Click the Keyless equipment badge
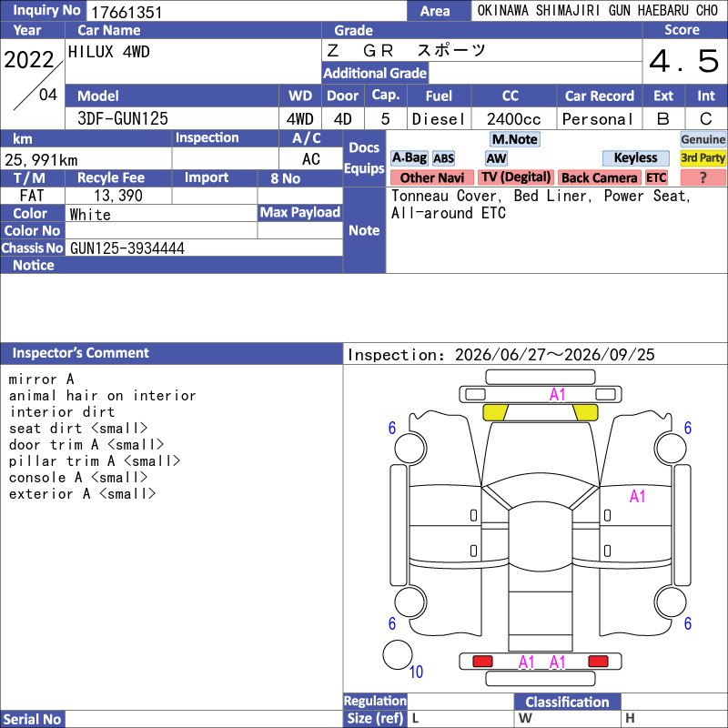728x728 pixels. [635, 157]
